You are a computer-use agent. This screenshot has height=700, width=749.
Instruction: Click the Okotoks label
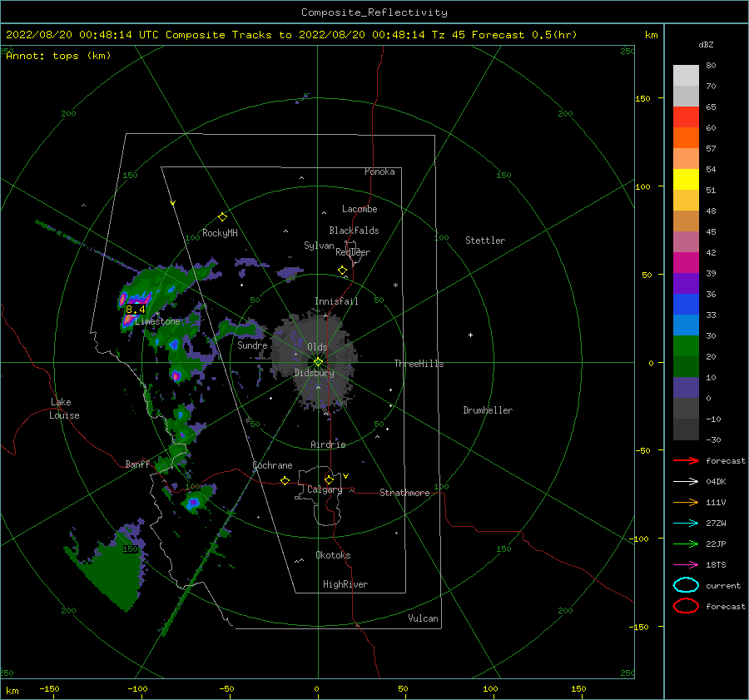[333, 555]
